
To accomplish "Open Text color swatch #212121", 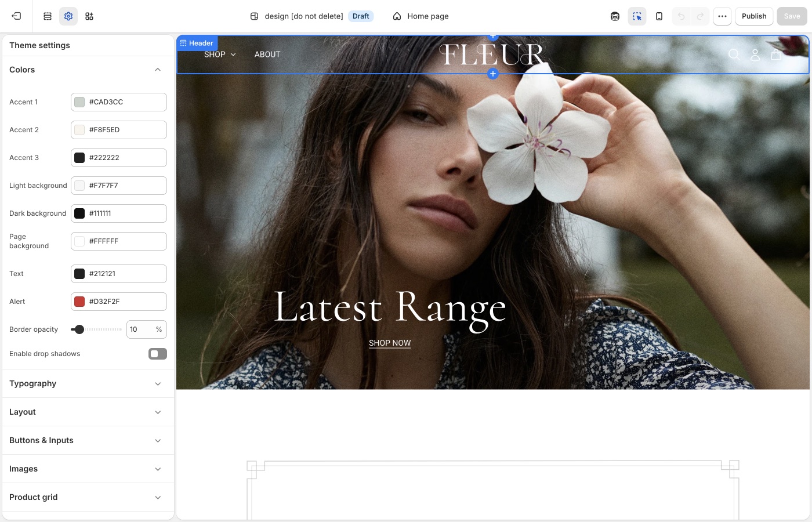I will pyautogui.click(x=79, y=274).
